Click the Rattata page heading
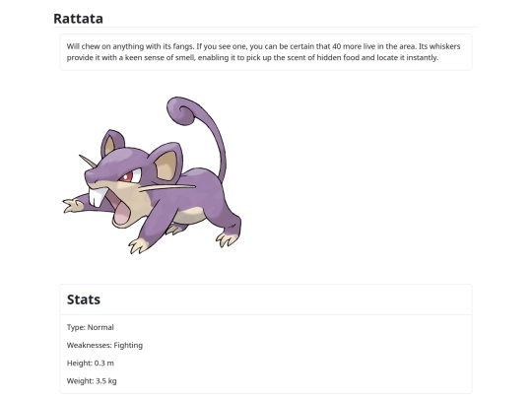 pos(79,19)
